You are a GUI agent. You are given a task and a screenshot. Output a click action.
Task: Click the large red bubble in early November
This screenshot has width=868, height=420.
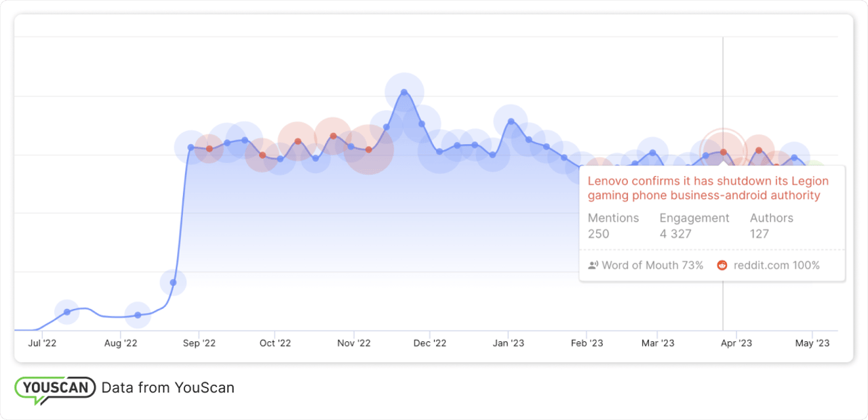point(368,150)
